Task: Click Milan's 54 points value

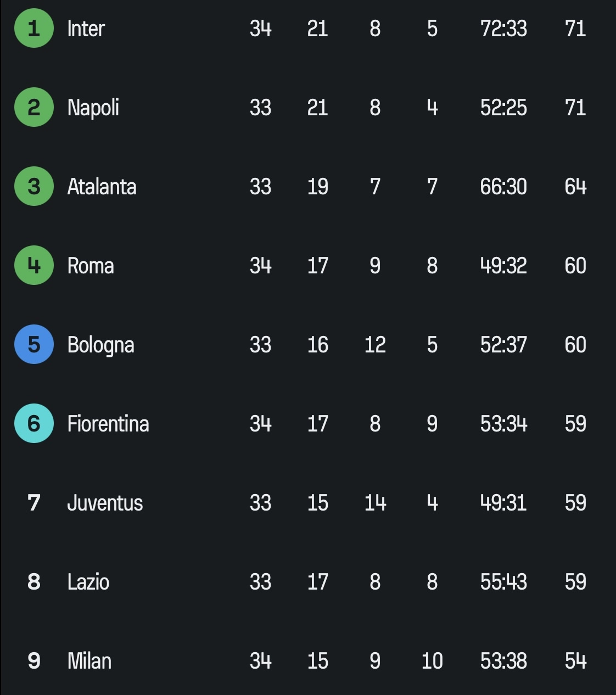Action: pyautogui.click(x=575, y=661)
